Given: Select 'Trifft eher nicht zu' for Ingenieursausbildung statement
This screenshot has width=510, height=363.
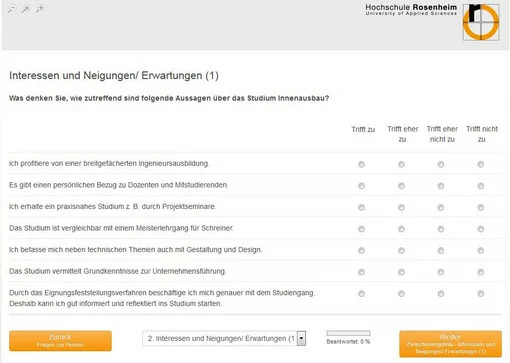Looking at the screenshot, I should (441, 164).
